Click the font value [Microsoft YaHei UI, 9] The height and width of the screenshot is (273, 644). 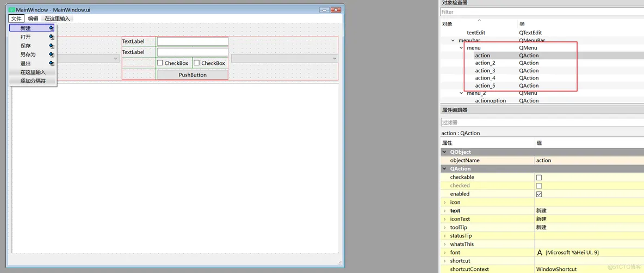coord(573,252)
